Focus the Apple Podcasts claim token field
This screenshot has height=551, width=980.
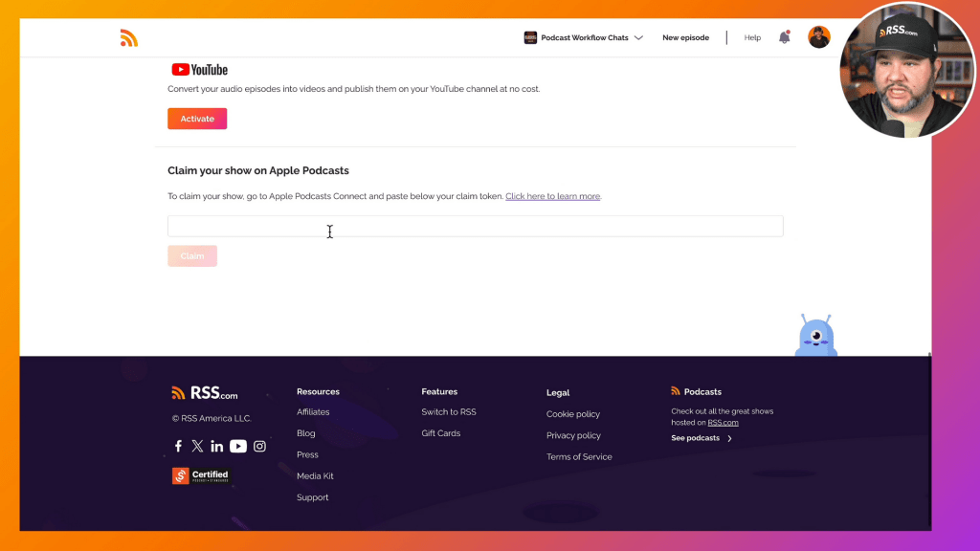click(x=475, y=226)
